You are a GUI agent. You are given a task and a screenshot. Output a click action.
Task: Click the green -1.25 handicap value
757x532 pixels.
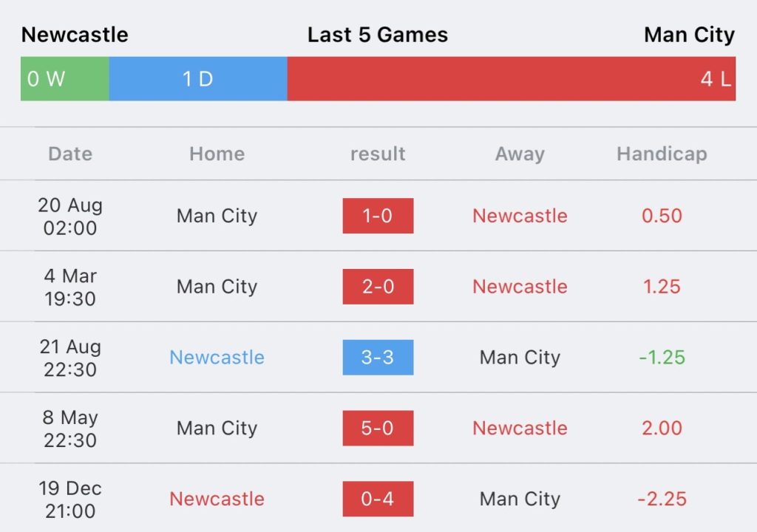[x=662, y=357]
